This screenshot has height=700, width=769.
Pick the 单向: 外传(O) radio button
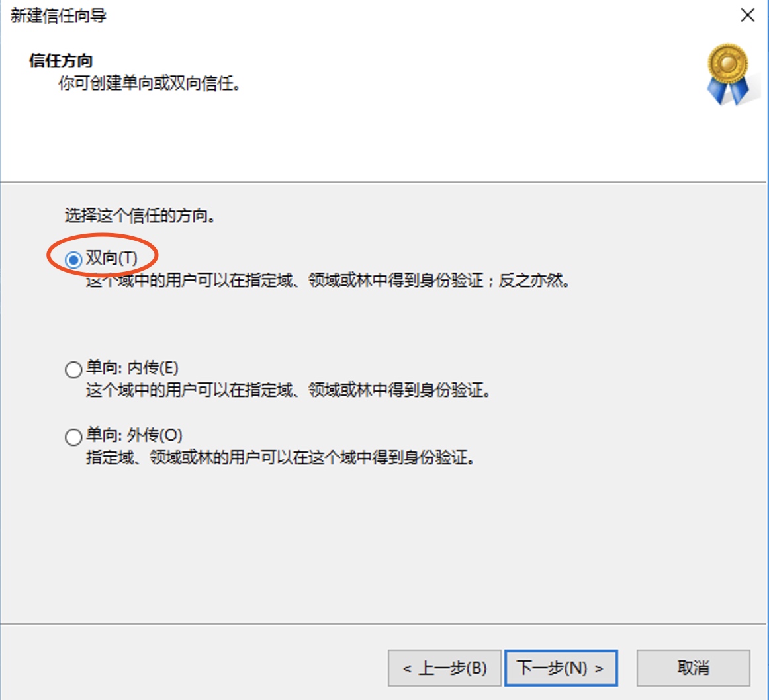[73, 437]
